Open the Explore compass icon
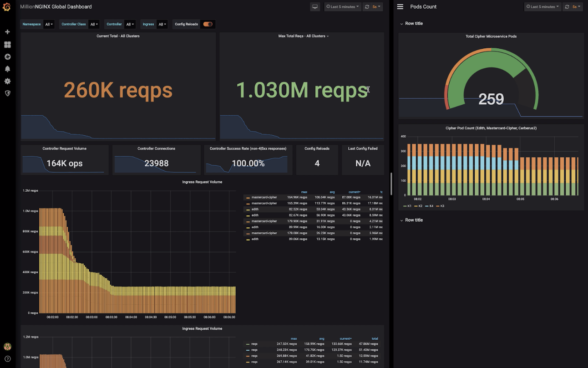 tap(7, 57)
